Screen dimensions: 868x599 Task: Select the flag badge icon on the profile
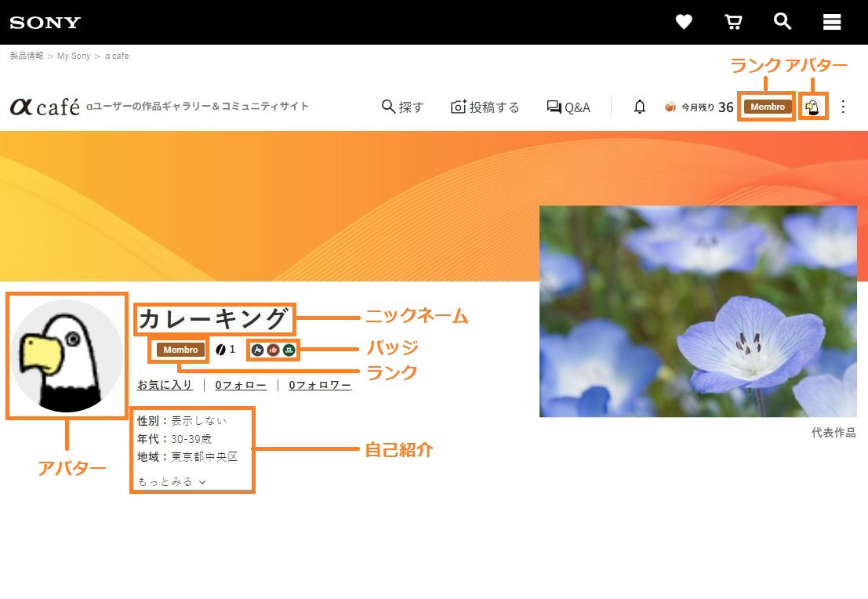tap(259, 350)
